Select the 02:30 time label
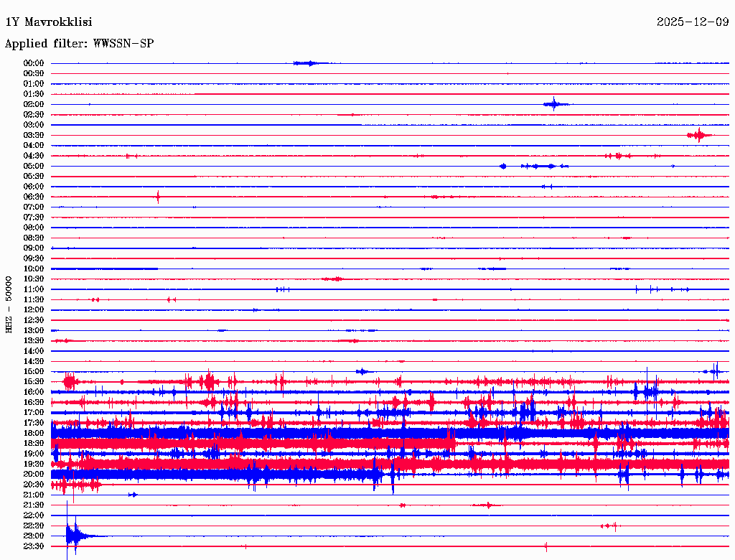 [x=34, y=115]
